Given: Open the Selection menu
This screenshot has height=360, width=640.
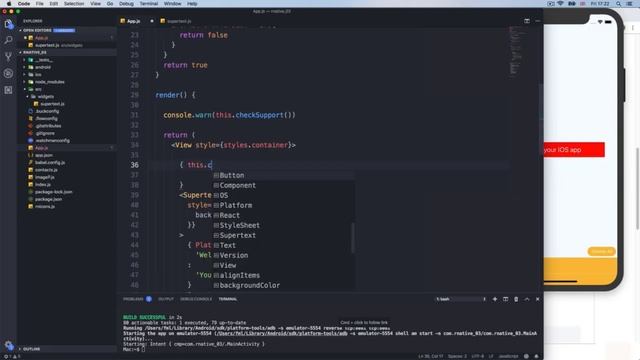Looking at the screenshot, I should pyautogui.click(x=74, y=4).
